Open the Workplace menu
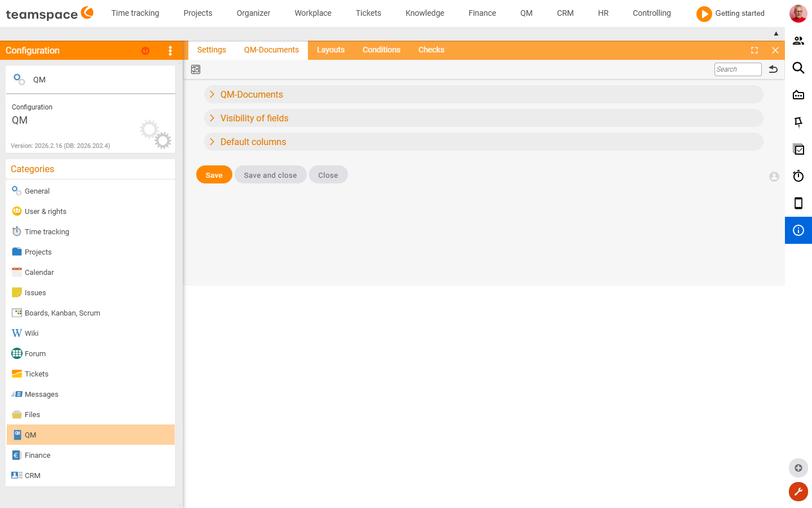Viewport: 812px width, 508px height. (313, 13)
